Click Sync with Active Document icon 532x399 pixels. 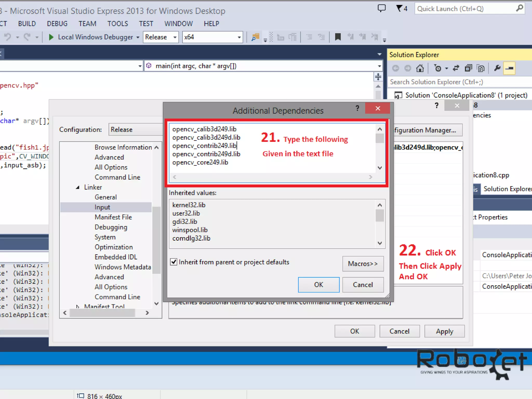456,68
